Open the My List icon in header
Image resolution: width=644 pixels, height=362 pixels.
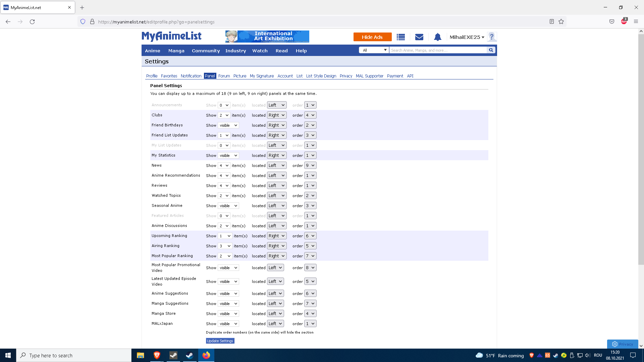tap(400, 37)
